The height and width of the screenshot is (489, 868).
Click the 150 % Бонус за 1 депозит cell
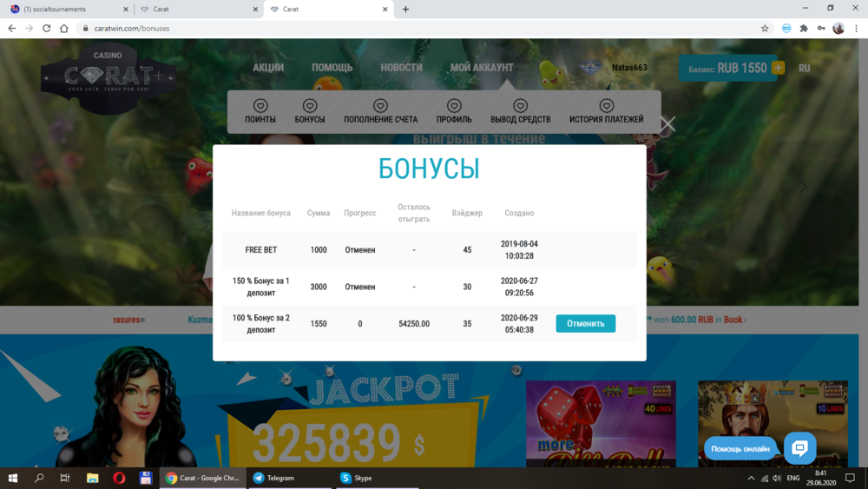coord(260,287)
